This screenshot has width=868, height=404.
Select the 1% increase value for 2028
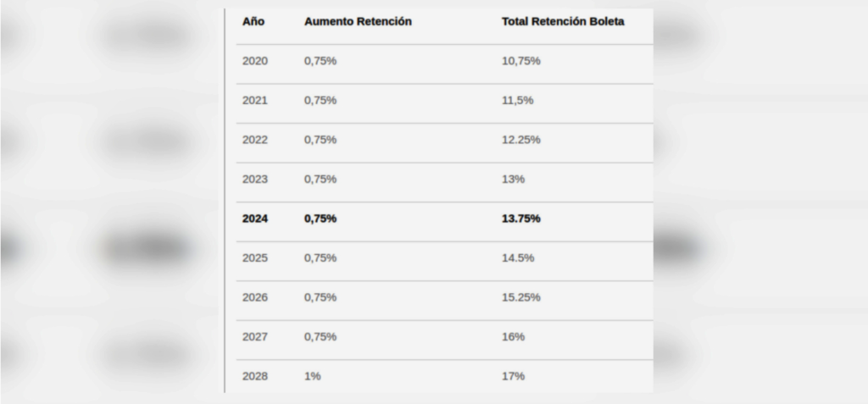pyautogui.click(x=313, y=376)
